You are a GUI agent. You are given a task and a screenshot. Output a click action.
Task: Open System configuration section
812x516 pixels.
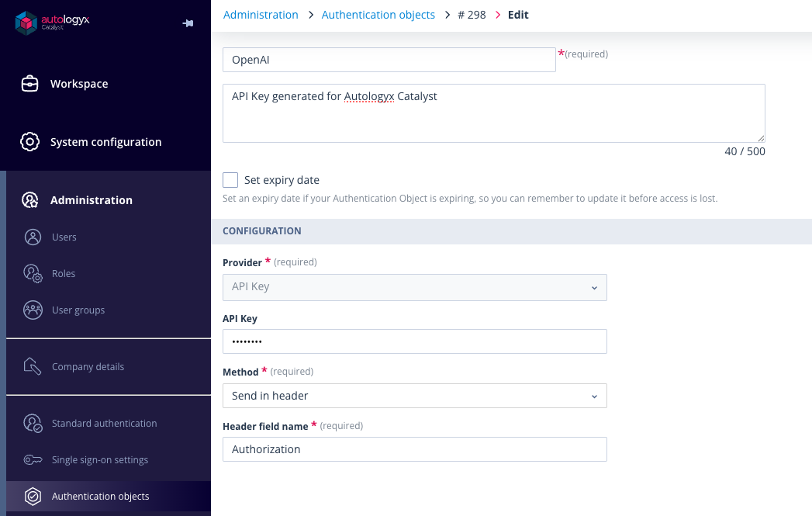(105, 142)
